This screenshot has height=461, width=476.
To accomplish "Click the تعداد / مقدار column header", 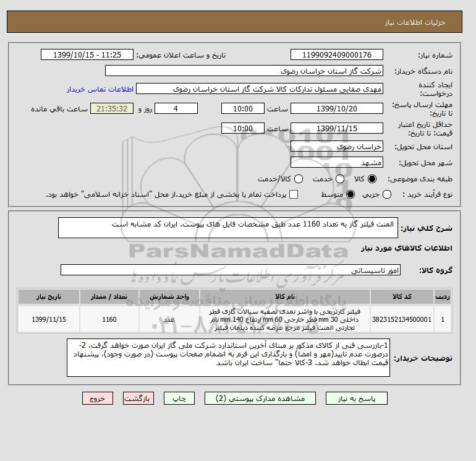I will 109,296.
